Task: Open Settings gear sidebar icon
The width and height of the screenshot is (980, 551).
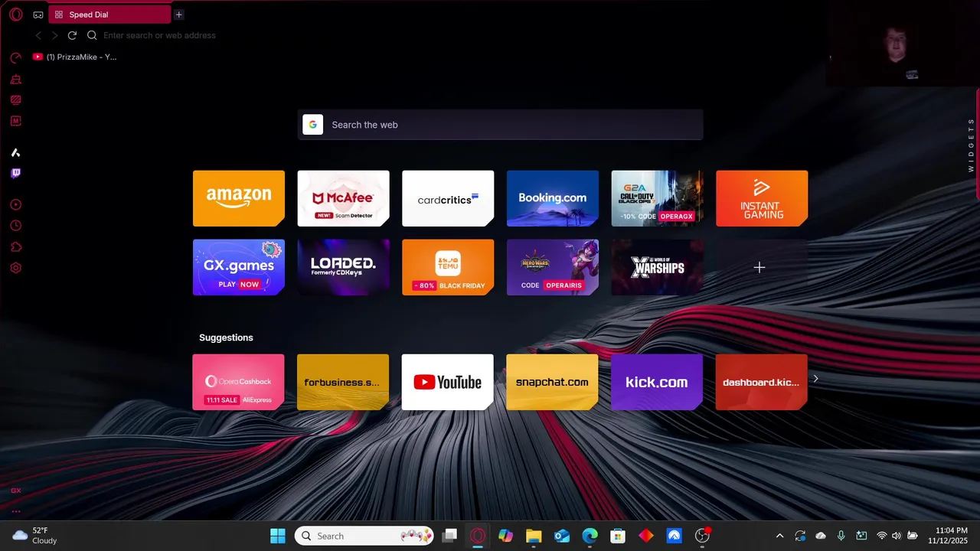Action: (15, 268)
